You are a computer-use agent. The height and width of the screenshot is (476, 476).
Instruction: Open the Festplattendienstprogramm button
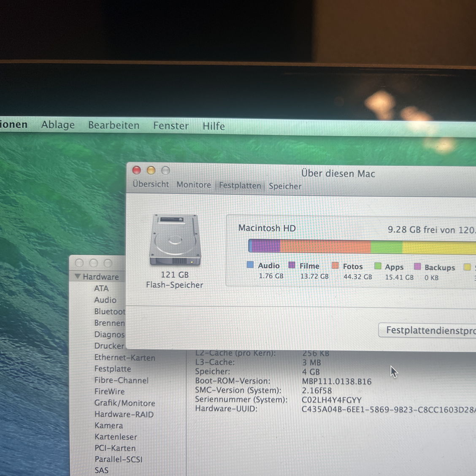(427, 330)
